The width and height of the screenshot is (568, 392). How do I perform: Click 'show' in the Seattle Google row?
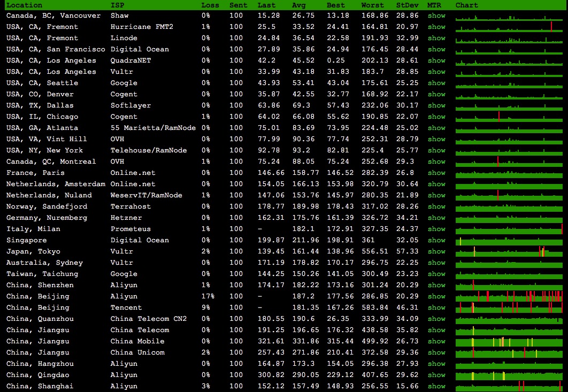click(436, 83)
